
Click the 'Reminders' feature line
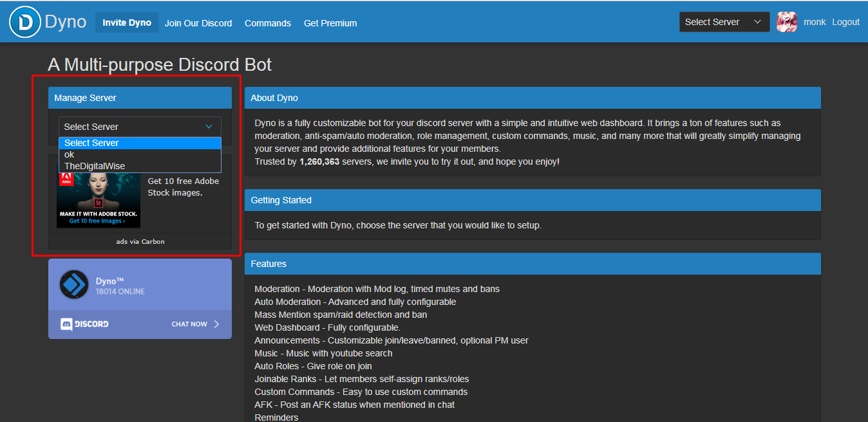(276, 417)
